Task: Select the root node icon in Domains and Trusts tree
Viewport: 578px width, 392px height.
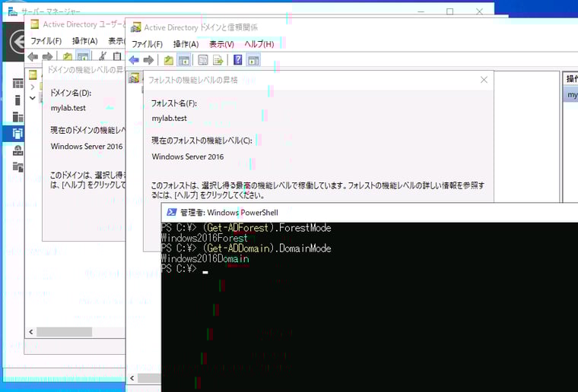Action: 133,78
